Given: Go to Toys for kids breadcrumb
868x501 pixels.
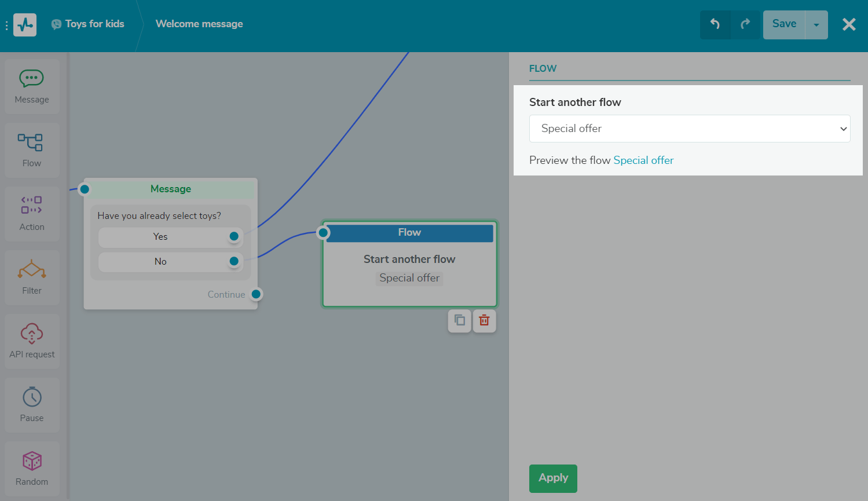Looking at the screenshot, I should click(x=94, y=24).
